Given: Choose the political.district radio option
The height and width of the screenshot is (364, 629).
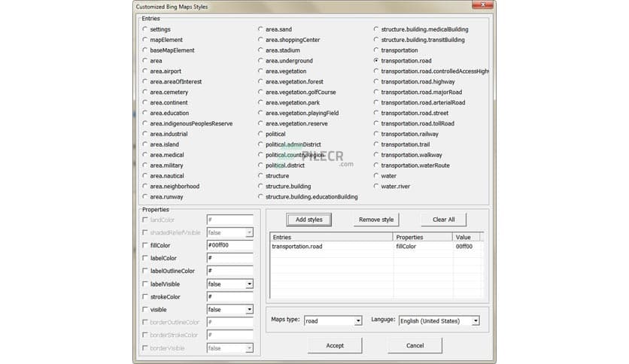Looking at the screenshot, I should (x=260, y=165).
